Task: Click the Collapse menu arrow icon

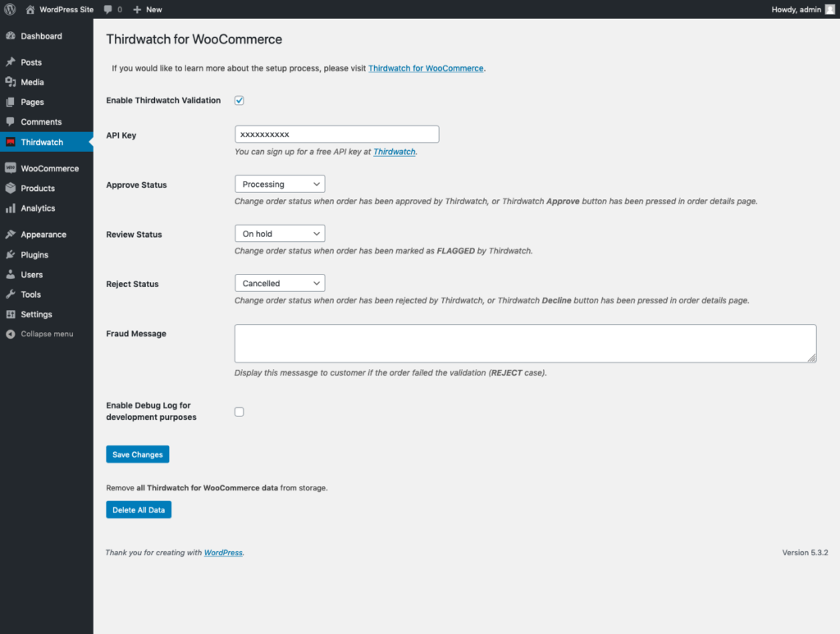Action: [11, 334]
